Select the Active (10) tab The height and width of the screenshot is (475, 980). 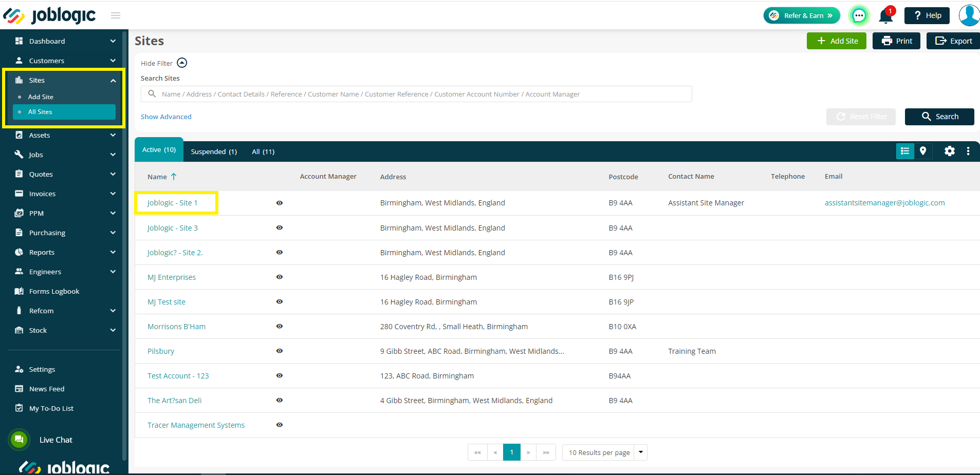(159, 150)
